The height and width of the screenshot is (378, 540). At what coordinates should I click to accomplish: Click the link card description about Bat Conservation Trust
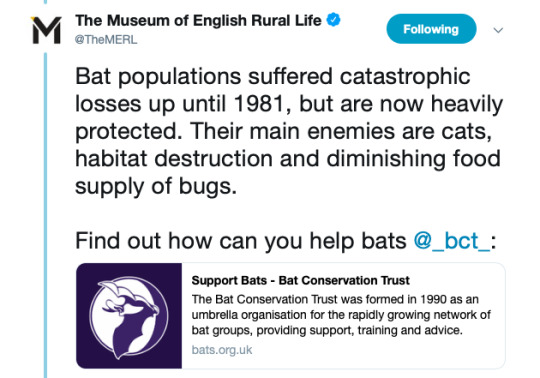point(341,315)
